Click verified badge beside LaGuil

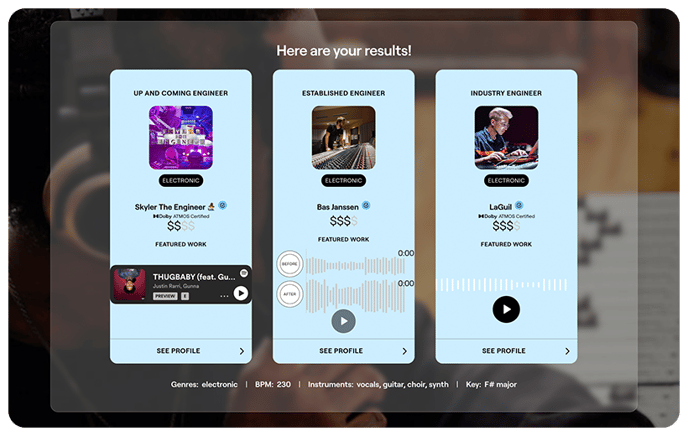tap(519, 205)
